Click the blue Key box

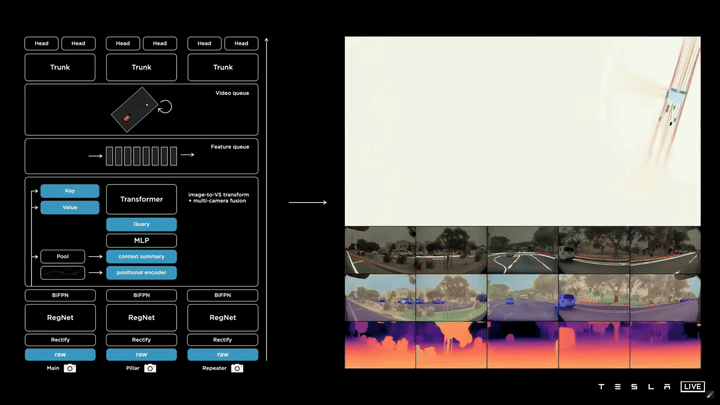pyautogui.click(x=69, y=191)
